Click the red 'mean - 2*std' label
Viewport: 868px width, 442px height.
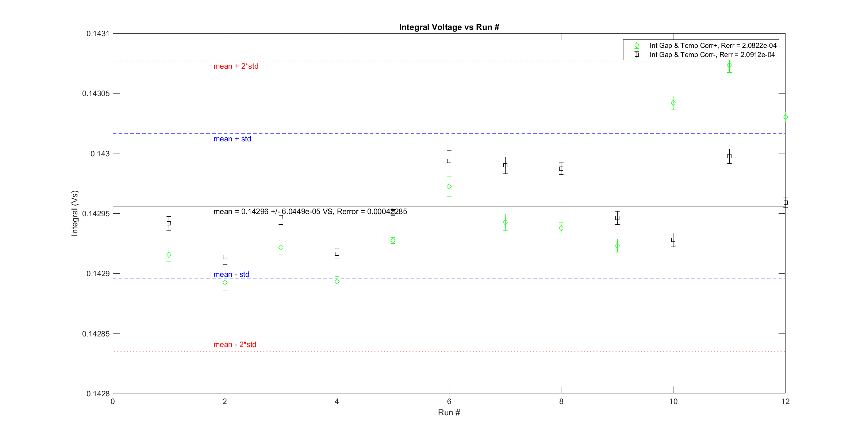click(235, 344)
